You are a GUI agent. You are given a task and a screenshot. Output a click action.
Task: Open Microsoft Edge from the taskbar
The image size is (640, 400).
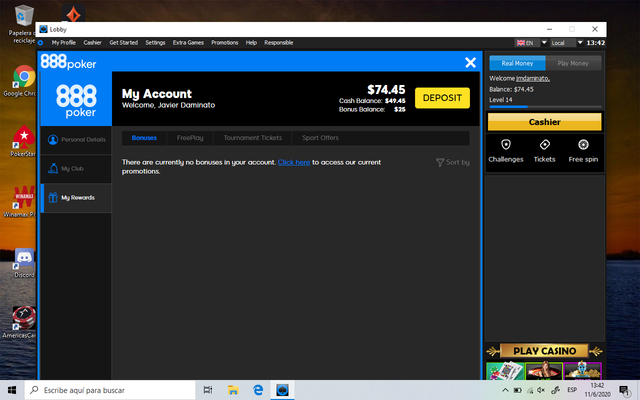click(258, 390)
